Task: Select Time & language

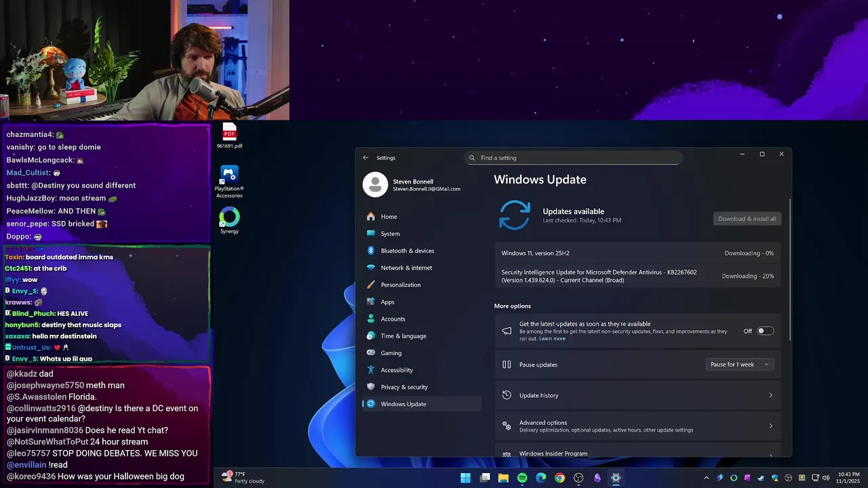Action: point(421,336)
